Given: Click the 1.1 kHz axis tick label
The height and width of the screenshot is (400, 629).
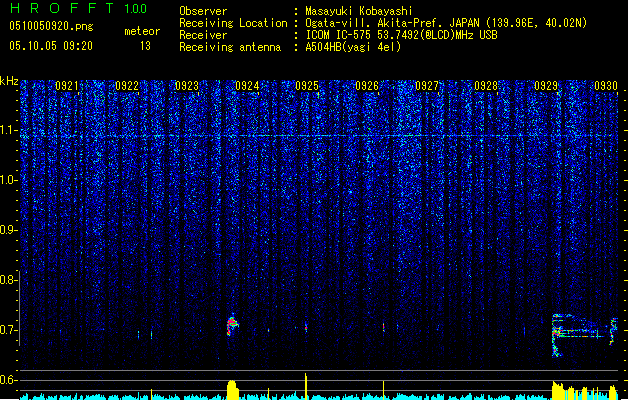Looking at the screenshot, I should click(9, 130).
